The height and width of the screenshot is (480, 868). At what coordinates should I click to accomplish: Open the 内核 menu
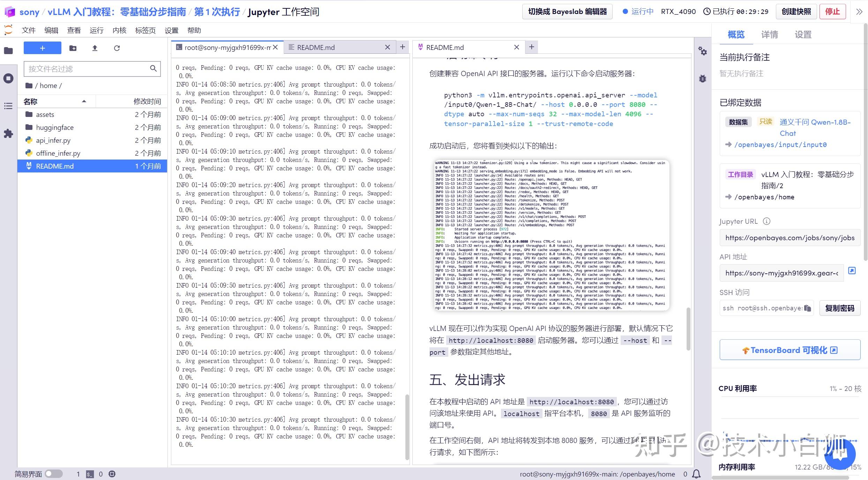pyautogui.click(x=119, y=30)
